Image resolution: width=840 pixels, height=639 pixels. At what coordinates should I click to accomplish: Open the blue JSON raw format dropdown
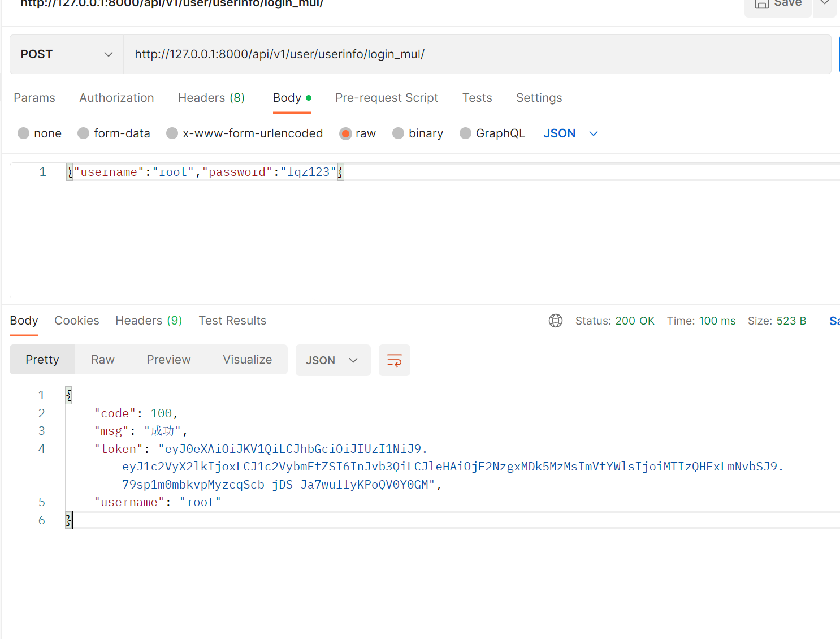point(570,133)
